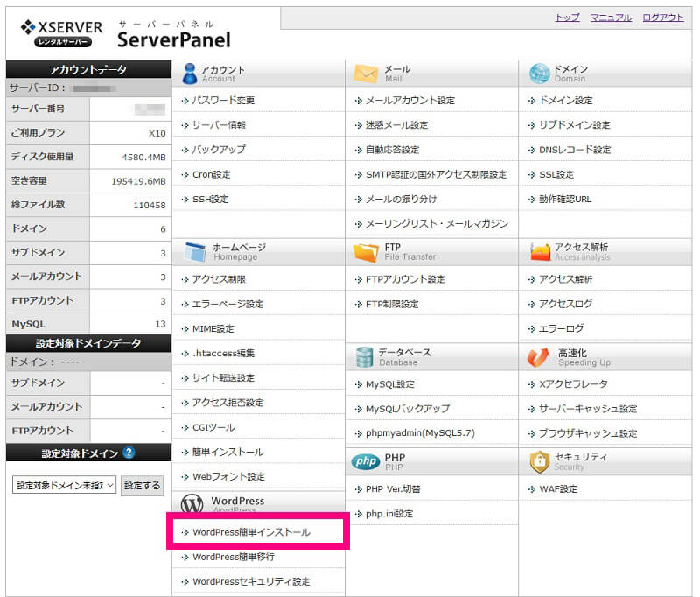Open サーバーキャッシュ設定
The image size is (700, 597).
(588, 409)
